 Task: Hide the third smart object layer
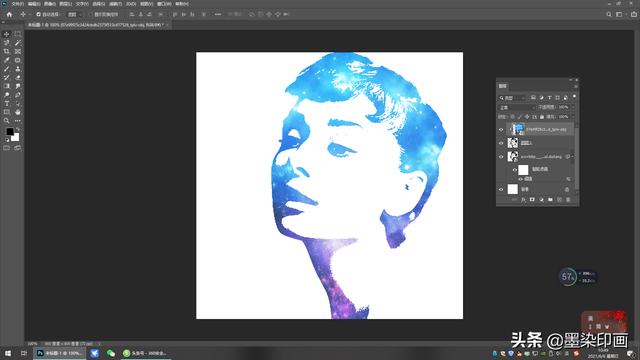pyautogui.click(x=501, y=157)
